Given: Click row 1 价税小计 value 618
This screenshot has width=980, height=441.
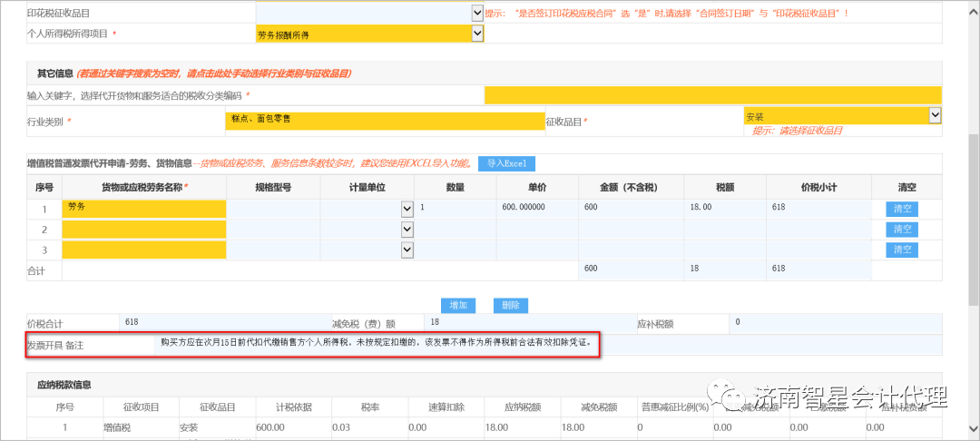Looking at the screenshot, I should (x=818, y=209).
